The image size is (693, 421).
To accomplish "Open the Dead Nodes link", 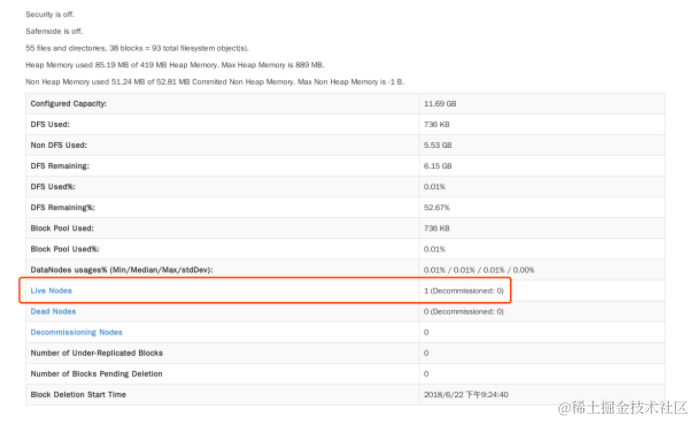I will [53, 311].
